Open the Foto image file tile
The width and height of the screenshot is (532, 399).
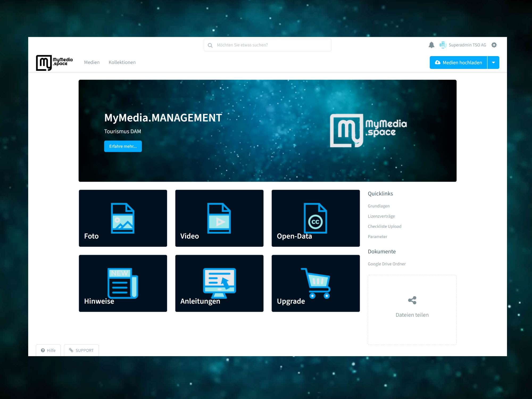point(123,218)
